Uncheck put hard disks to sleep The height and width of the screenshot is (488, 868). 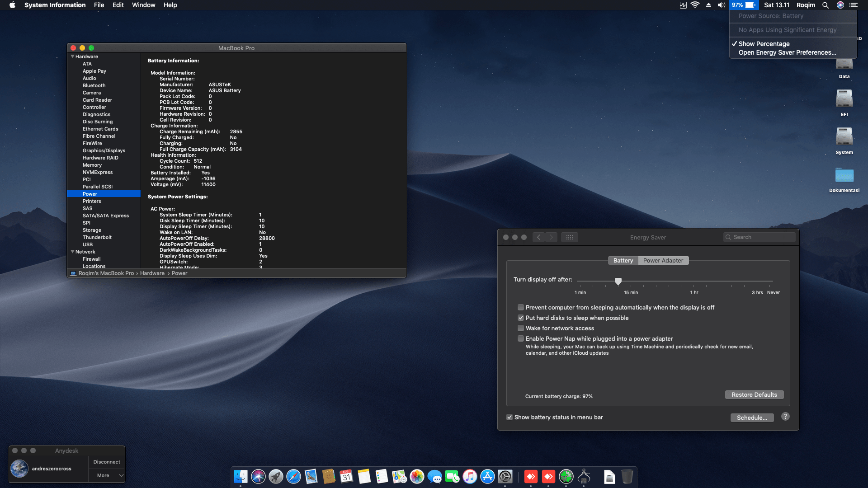pos(521,318)
